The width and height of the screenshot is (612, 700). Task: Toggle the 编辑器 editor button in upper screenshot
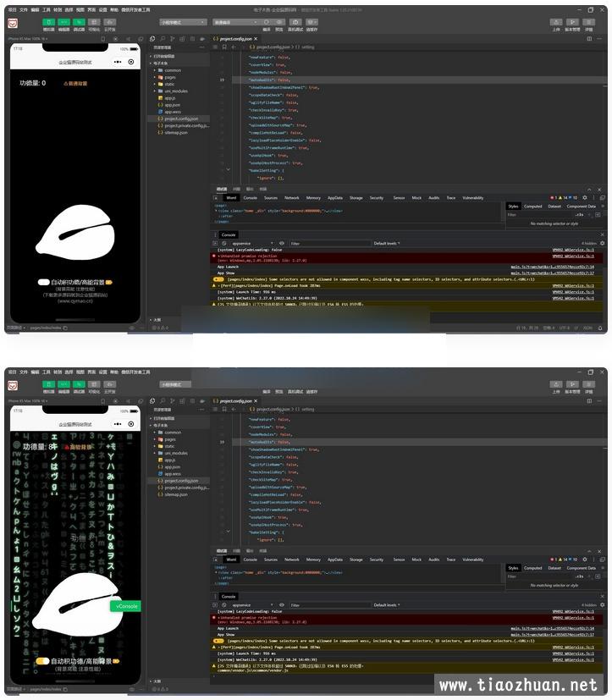(63, 22)
